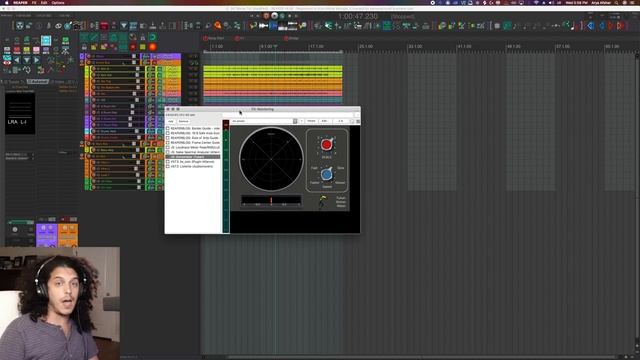Click the blue play-triangle toolbar icon

(273, 26)
